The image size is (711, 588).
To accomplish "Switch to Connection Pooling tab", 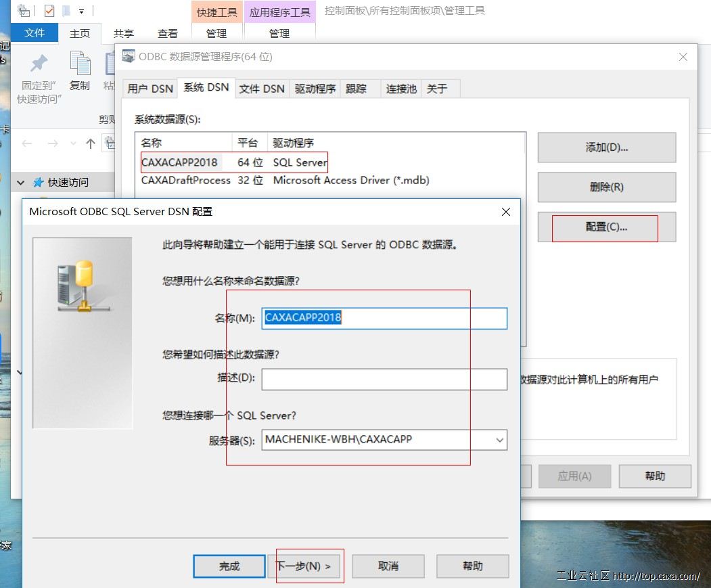I will 401,89.
